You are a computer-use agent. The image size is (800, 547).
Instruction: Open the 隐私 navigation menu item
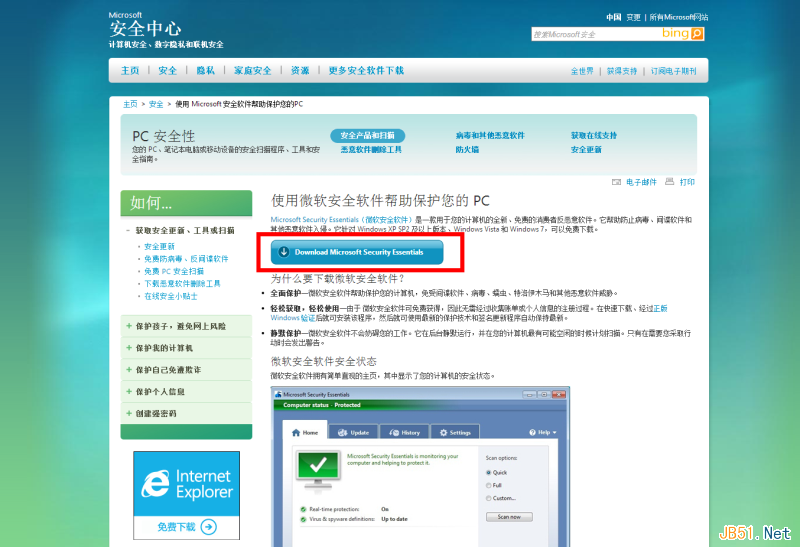[206, 70]
